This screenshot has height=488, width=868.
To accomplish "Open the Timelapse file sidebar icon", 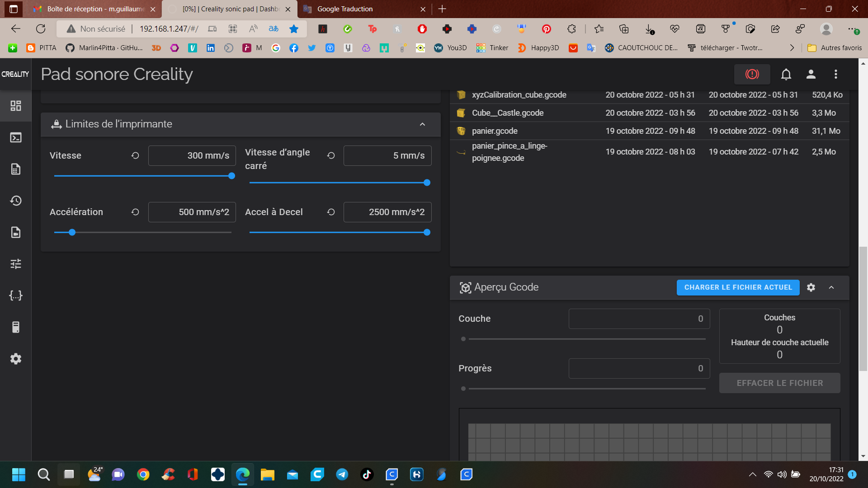I will 16,232.
